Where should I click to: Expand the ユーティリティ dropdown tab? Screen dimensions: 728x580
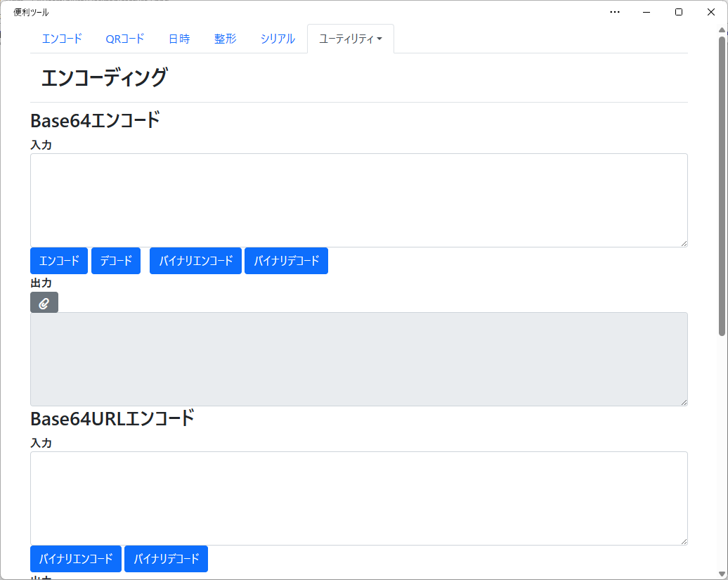351,39
